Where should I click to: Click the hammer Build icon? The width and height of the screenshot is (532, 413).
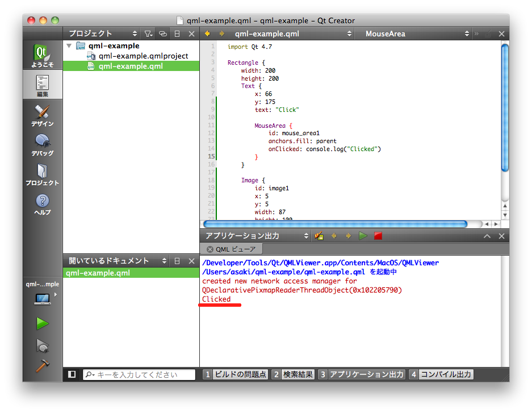pyautogui.click(x=42, y=366)
